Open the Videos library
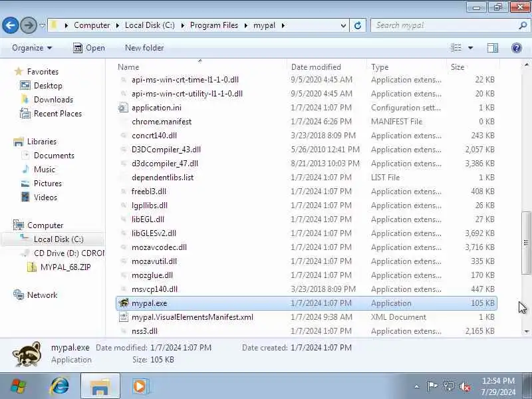This screenshot has height=399, width=532. pos(45,197)
